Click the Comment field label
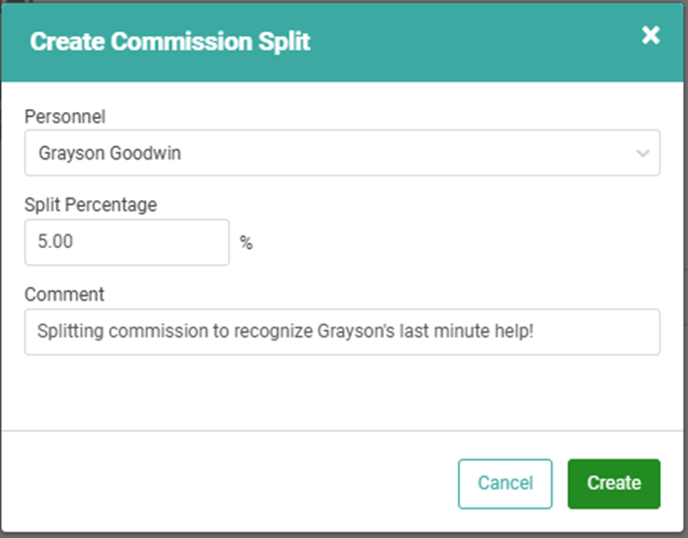This screenshot has width=688, height=538. tap(64, 294)
